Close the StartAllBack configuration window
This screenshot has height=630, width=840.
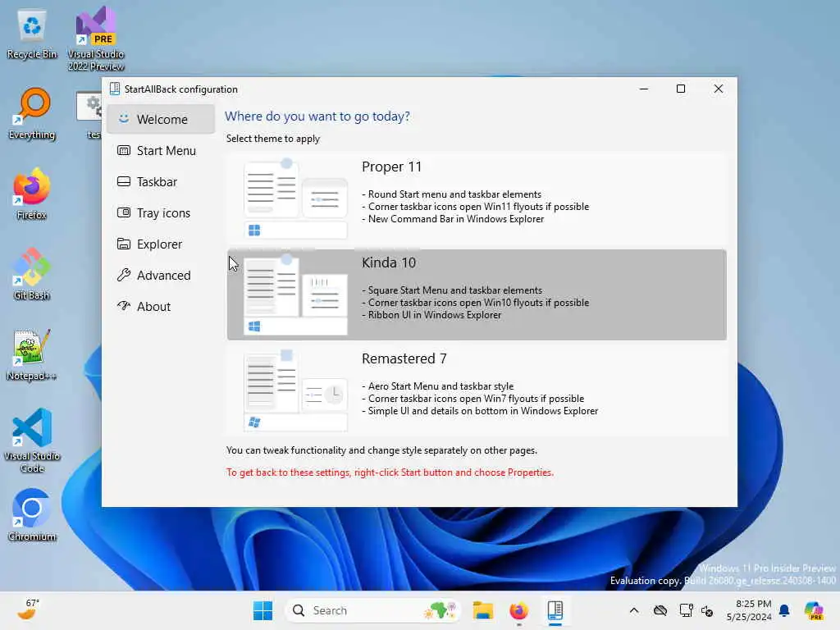click(x=718, y=89)
